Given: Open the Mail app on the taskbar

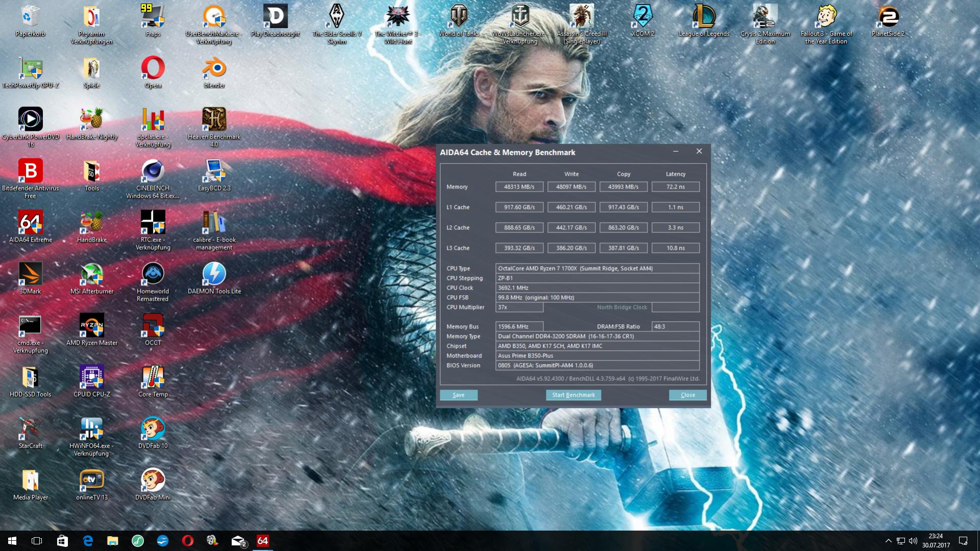Looking at the screenshot, I should pos(238,541).
